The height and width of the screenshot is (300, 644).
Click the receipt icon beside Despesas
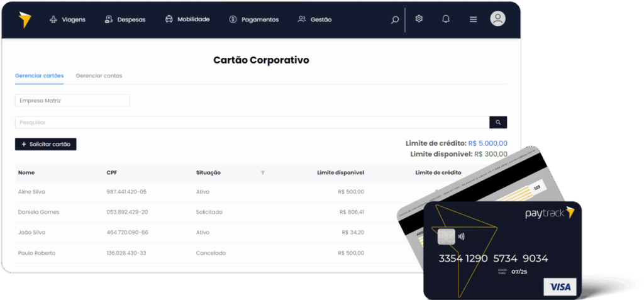108,19
